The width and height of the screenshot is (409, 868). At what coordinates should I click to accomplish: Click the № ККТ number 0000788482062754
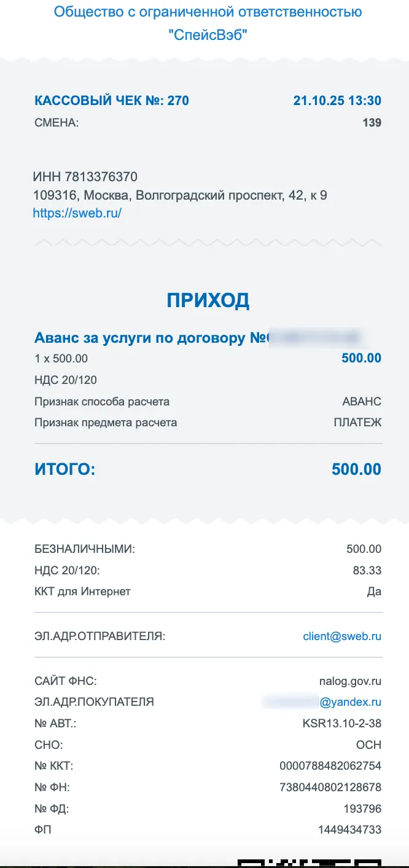[x=330, y=765]
